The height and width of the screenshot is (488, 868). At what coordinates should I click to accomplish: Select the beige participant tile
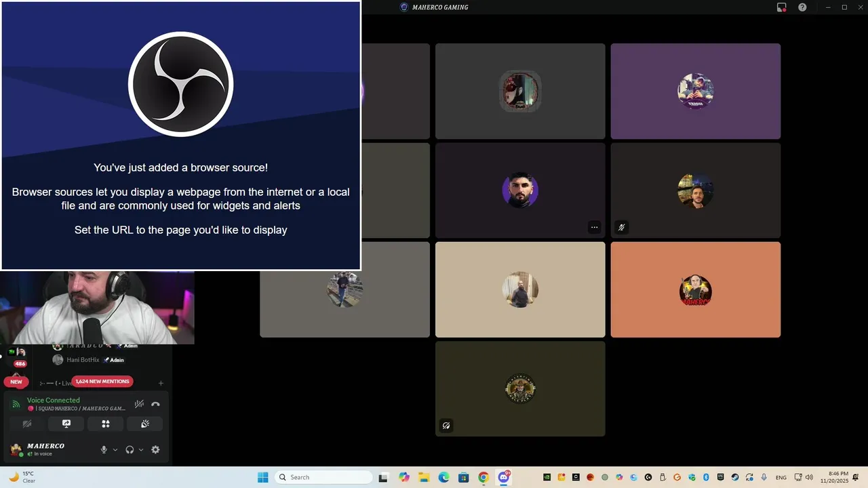[520, 289]
